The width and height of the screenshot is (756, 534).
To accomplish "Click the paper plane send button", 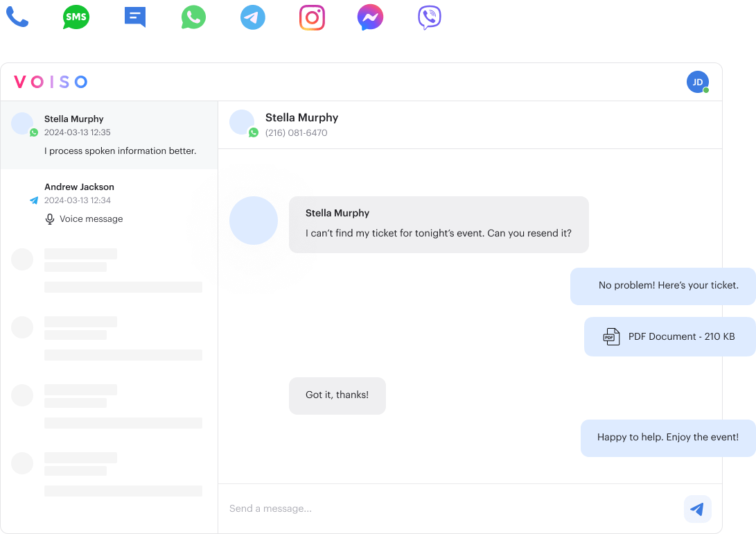I will click(x=697, y=509).
